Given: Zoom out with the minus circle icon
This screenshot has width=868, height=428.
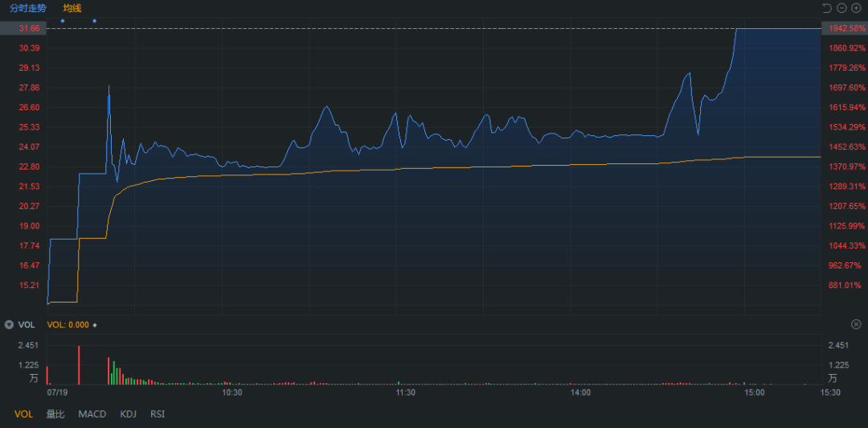Looking at the screenshot, I should (x=841, y=8).
